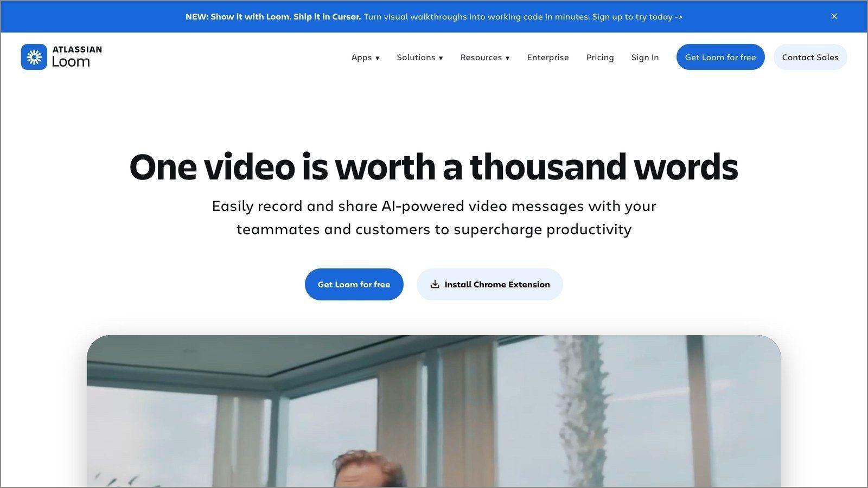Click Install Chrome Extension button

tap(490, 284)
